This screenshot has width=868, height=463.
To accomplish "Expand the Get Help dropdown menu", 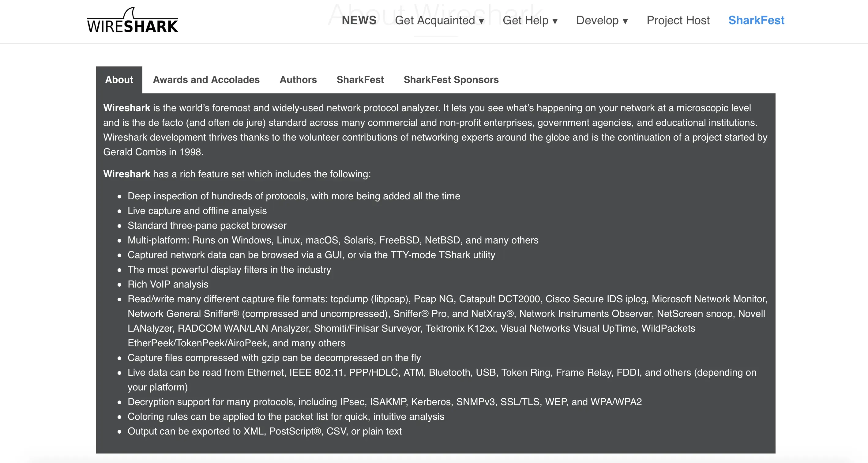I will point(530,21).
